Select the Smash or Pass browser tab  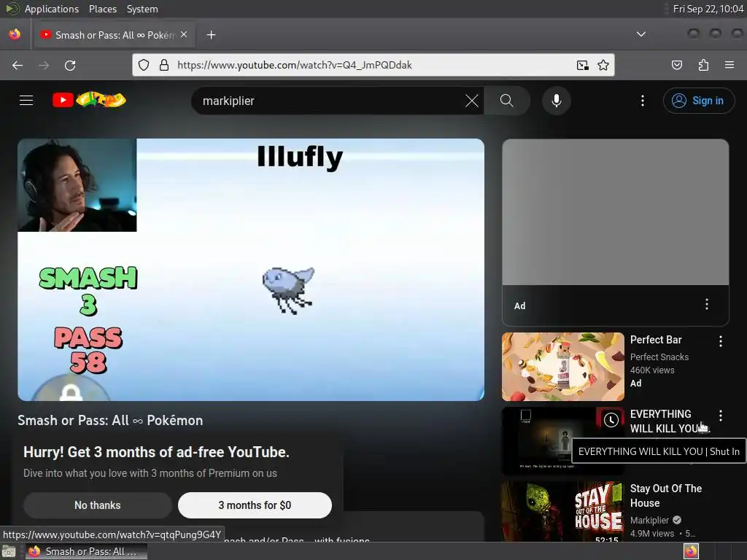[x=114, y=35]
